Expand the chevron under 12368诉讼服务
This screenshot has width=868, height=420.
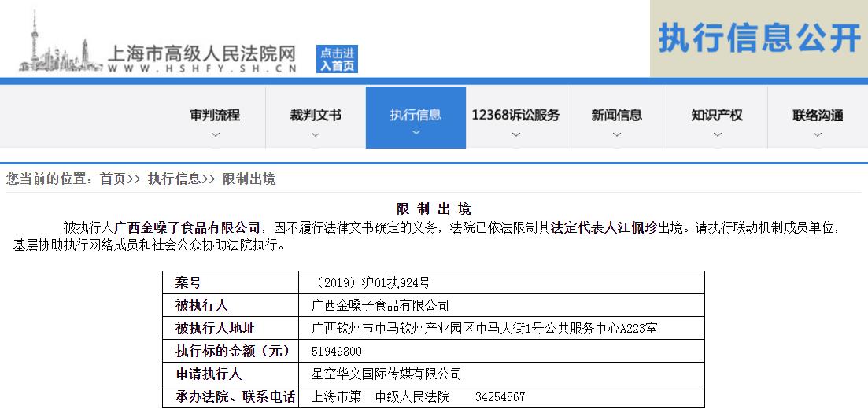click(x=515, y=134)
